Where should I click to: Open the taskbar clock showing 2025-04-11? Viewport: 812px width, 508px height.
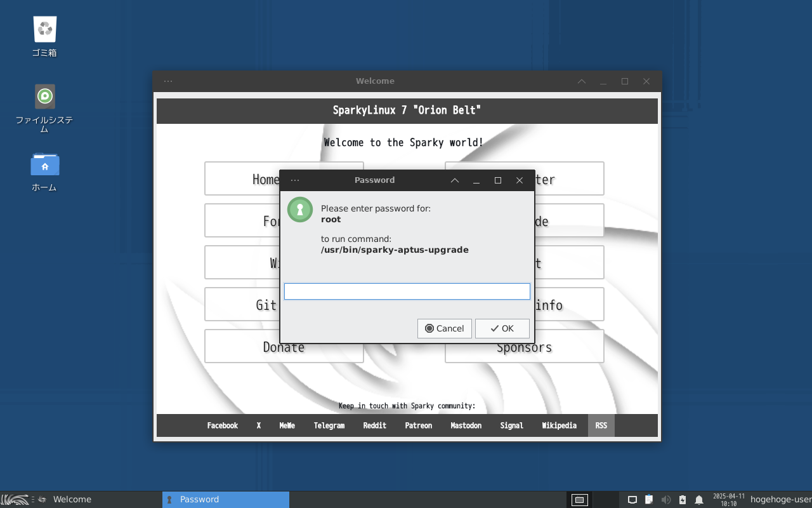(x=728, y=500)
